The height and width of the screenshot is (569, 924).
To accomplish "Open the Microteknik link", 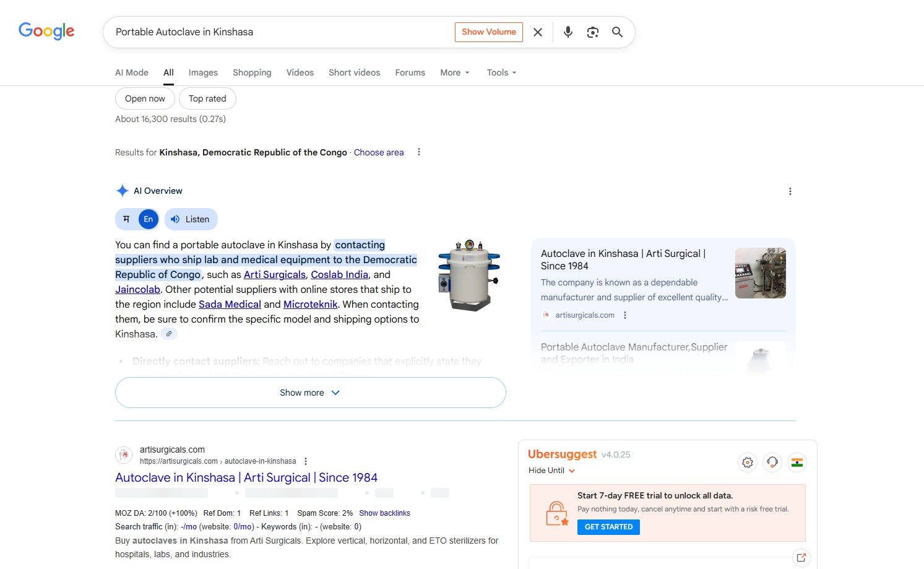I will [x=311, y=305].
